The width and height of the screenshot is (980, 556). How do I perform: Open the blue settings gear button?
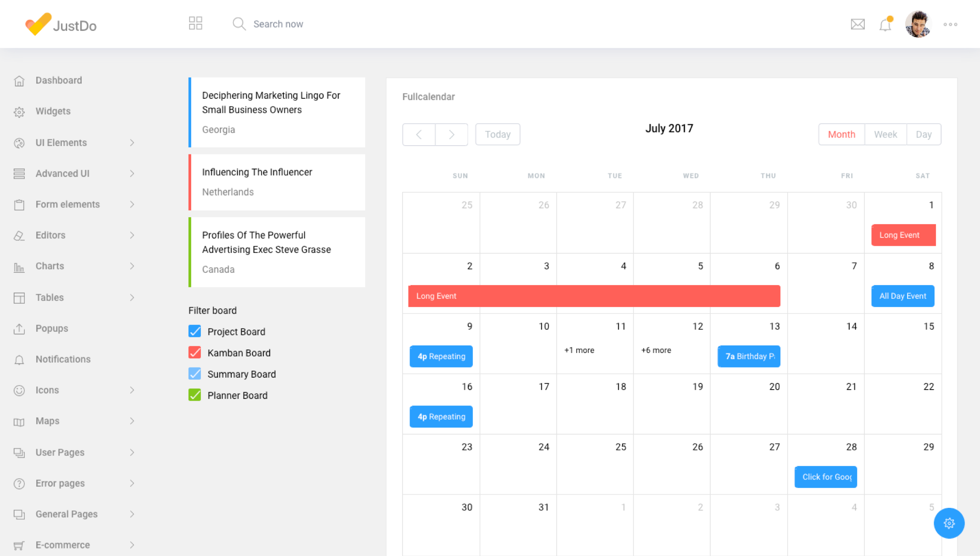(x=949, y=523)
